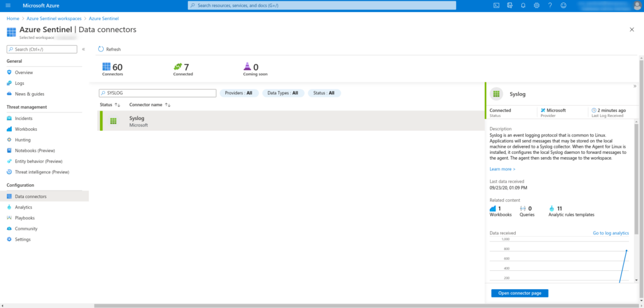The height and width of the screenshot is (308, 644).
Task: Click the 0 Queries related content
Action: (527, 211)
